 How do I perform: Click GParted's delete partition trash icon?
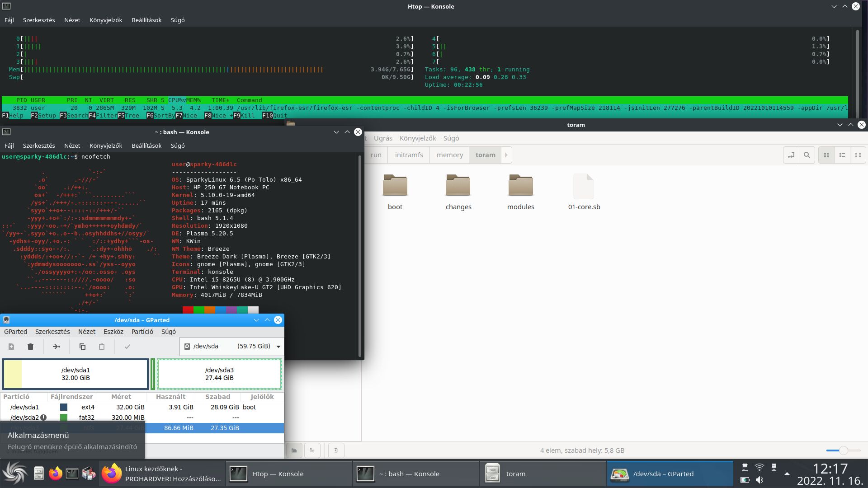[30, 347]
